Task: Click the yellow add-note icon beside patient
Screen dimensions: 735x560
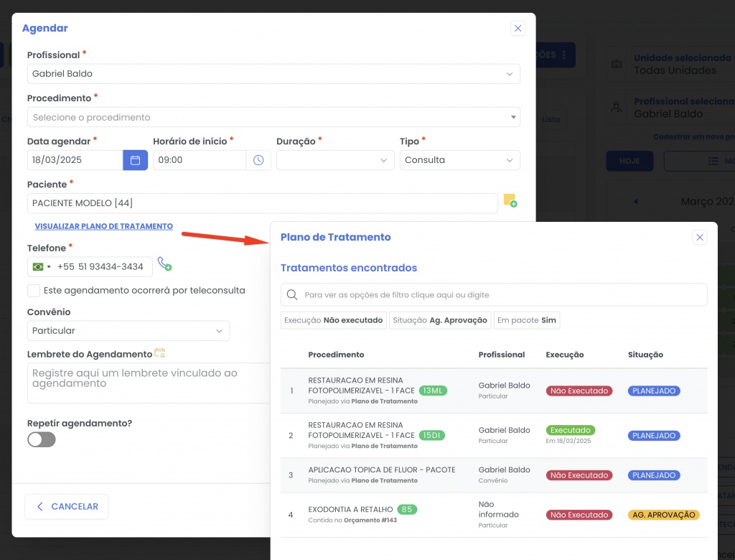Action: [510, 200]
